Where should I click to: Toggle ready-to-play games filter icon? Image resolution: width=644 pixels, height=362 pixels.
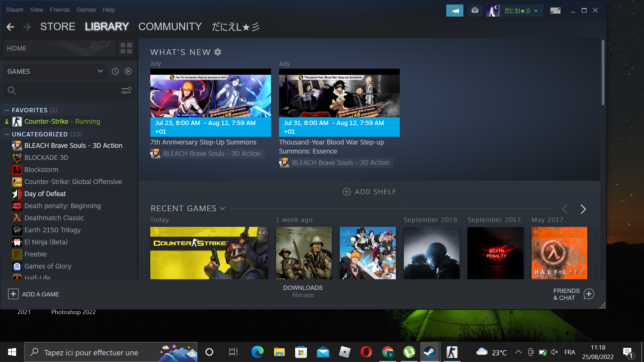point(128,71)
